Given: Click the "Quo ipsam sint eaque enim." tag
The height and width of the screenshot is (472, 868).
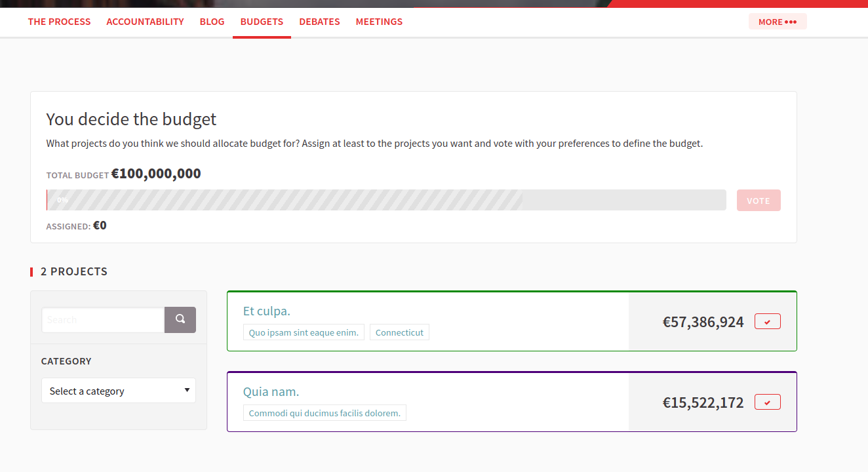Looking at the screenshot, I should [304, 332].
